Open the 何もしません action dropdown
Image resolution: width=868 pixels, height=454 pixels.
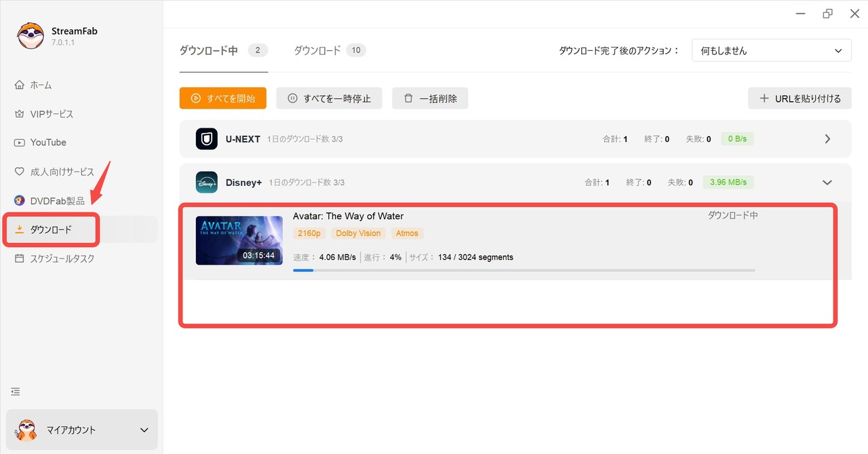(771, 51)
